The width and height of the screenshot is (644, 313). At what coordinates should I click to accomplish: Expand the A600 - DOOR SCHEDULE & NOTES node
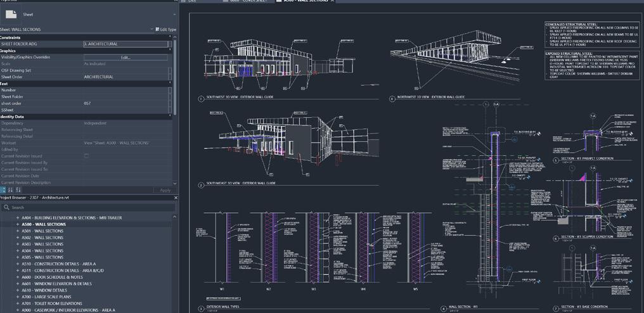coord(18,277)
